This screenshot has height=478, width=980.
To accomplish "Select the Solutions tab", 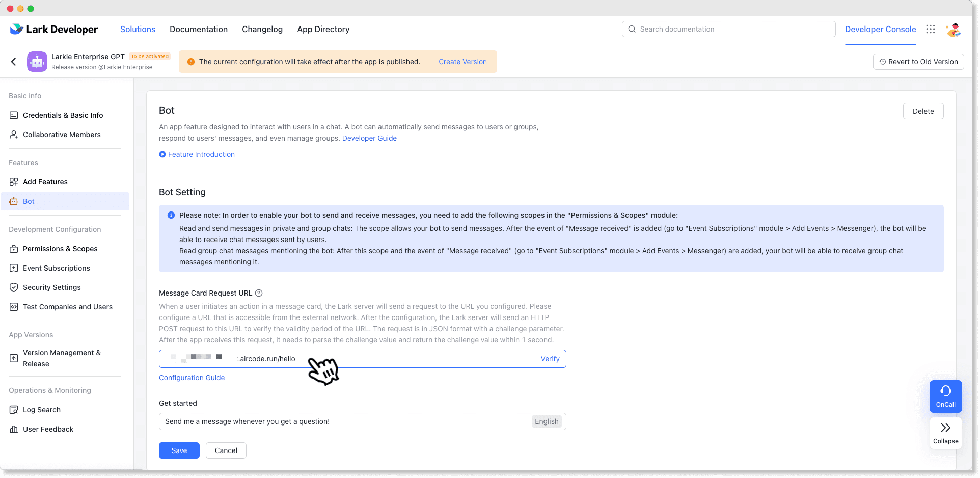I will pos(138,29).
